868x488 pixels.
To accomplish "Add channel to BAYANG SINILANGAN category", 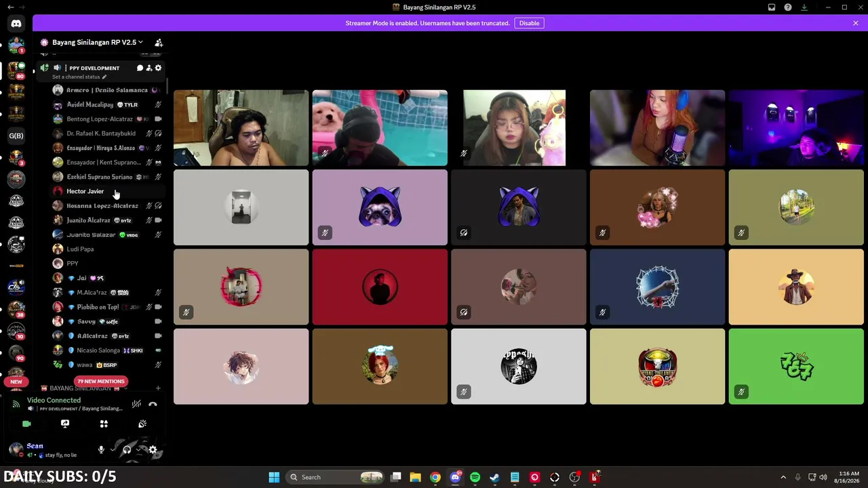I will pos(158,388).
